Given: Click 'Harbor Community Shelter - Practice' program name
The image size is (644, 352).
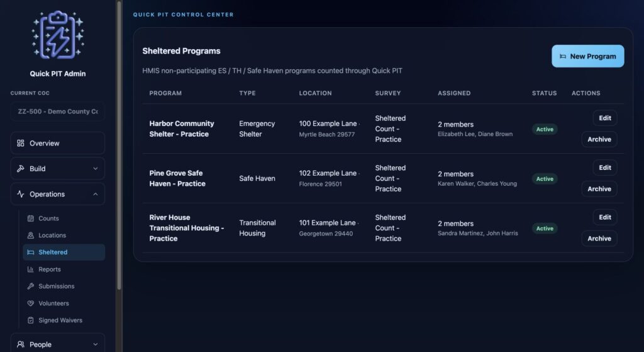Looking at the screenshot, I should [182, 128].
